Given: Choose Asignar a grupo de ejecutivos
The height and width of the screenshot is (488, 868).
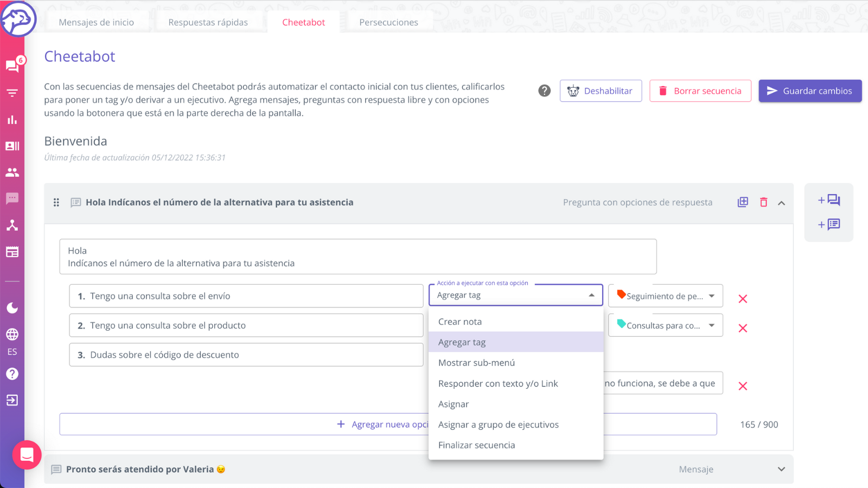Looking at the screenshot, I should 516,425.
